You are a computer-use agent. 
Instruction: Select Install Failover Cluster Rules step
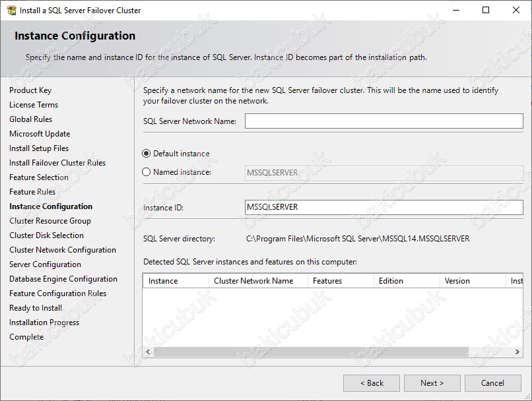pos(57,163)
